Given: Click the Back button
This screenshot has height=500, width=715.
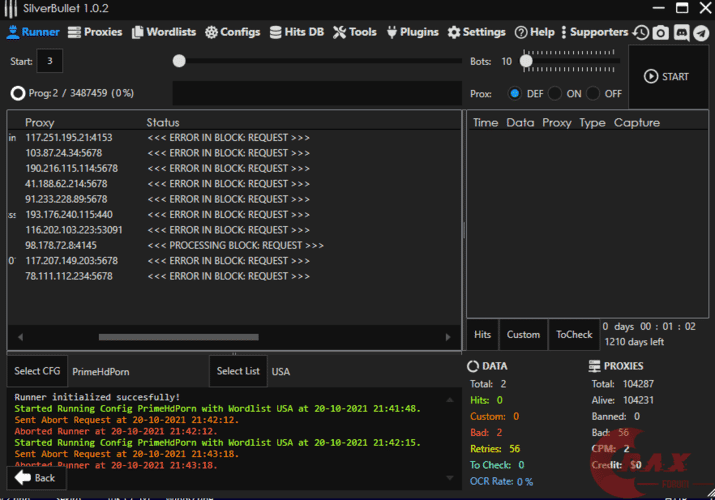Looking at the screenshot, I should [x=36, y=478].
